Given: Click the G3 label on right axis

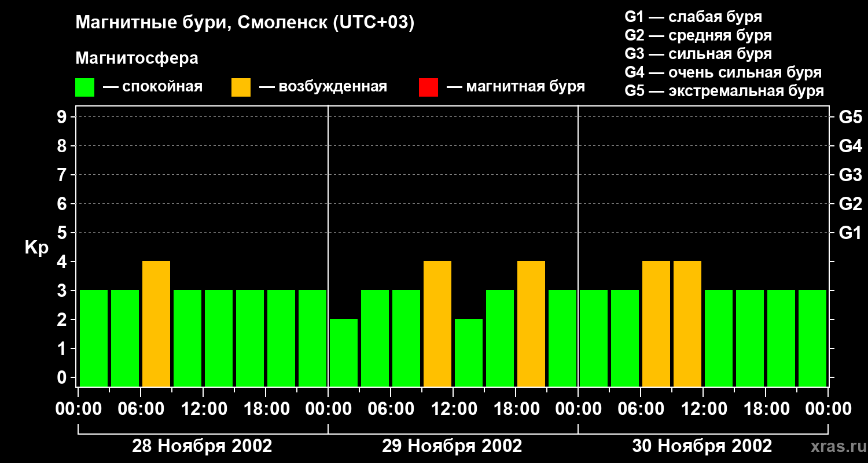Looking at the screenshot, I should (850, 175).
